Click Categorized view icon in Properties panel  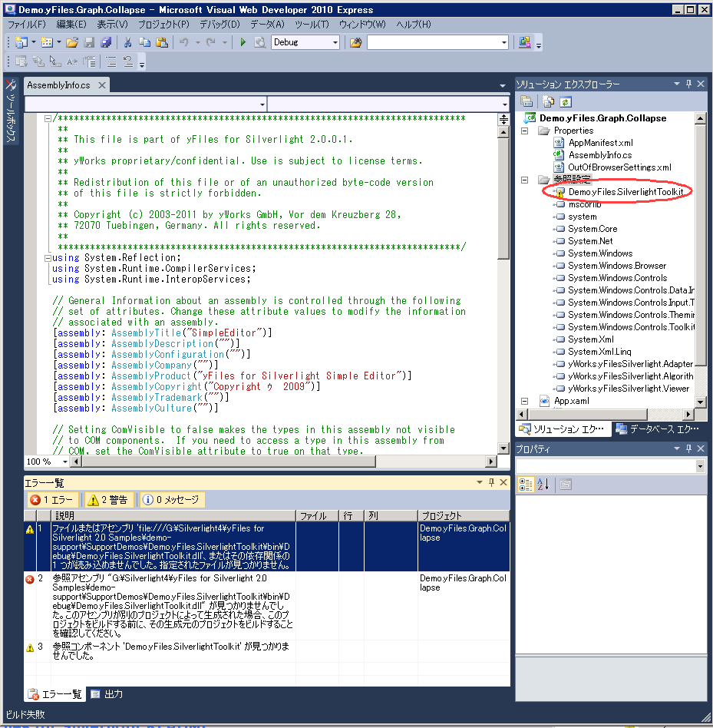coord(526,485)
